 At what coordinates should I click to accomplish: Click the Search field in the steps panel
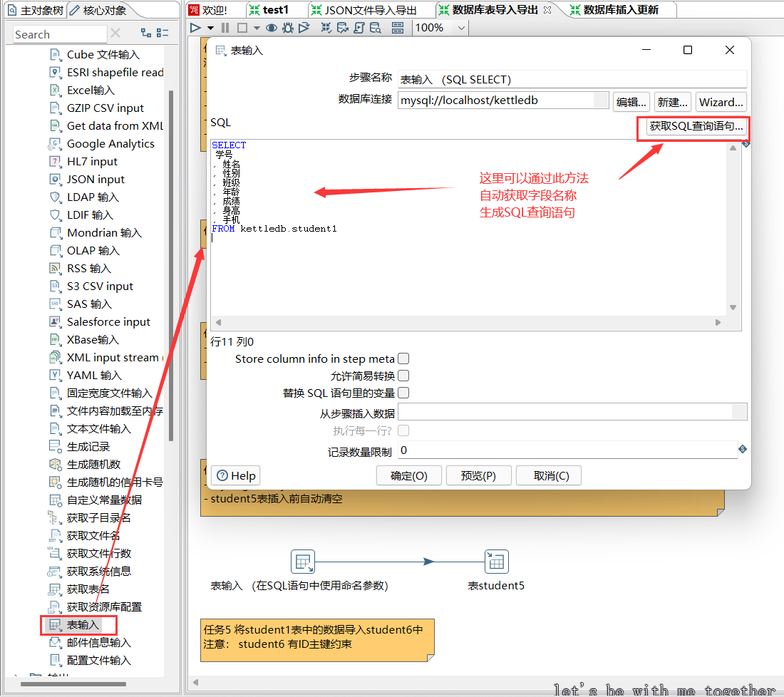(59, 34)
